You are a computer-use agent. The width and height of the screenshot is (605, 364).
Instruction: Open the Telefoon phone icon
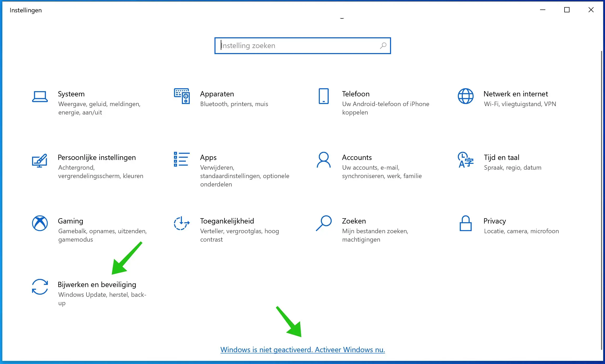click(324, 96)
